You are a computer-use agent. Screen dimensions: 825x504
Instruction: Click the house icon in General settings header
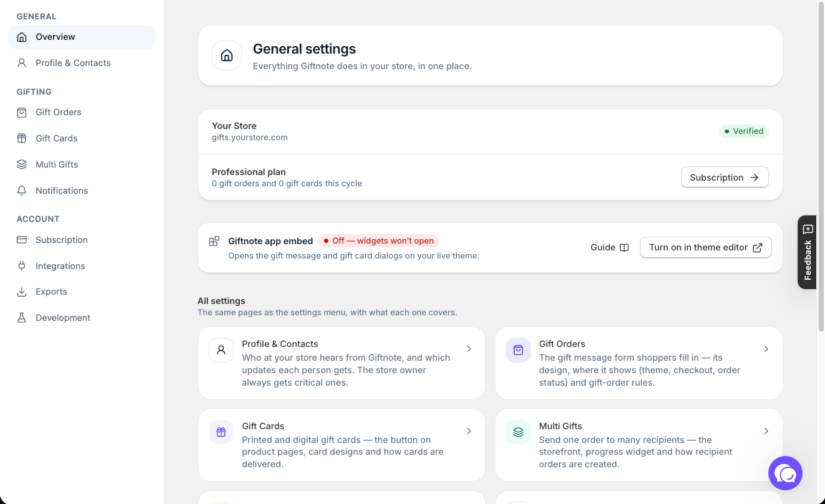click(227, 55)
